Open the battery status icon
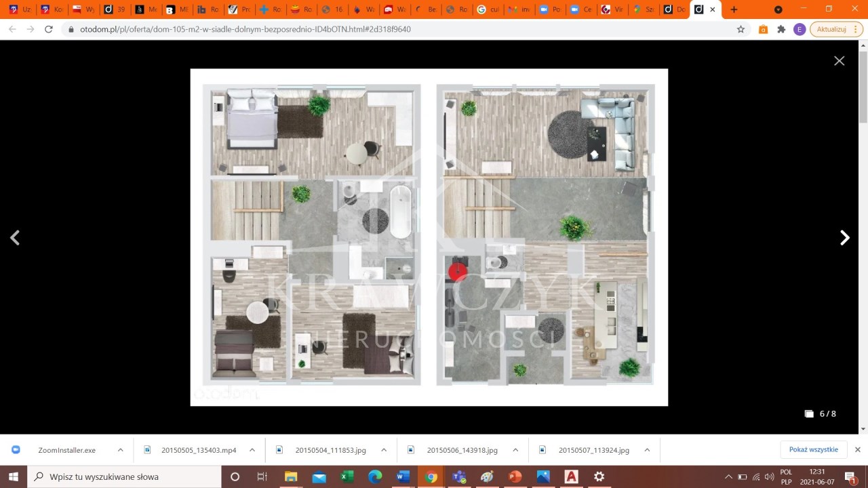 [x=743, y=476]
